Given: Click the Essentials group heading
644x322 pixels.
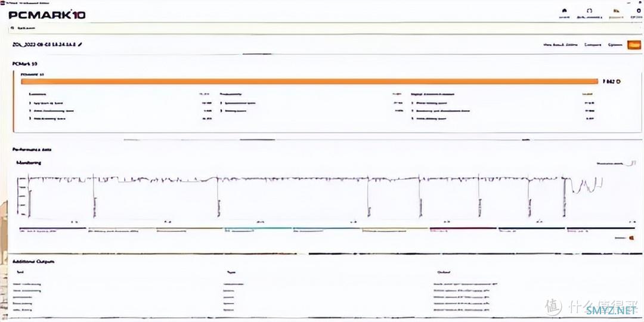Looking at the screenshot, I should click(x=38, y=94).
